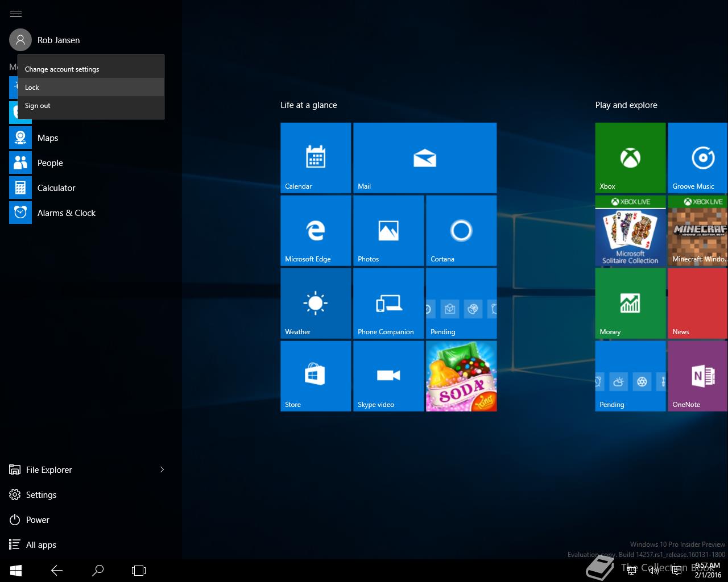Open the Groove Music tile

coord(698,158)
